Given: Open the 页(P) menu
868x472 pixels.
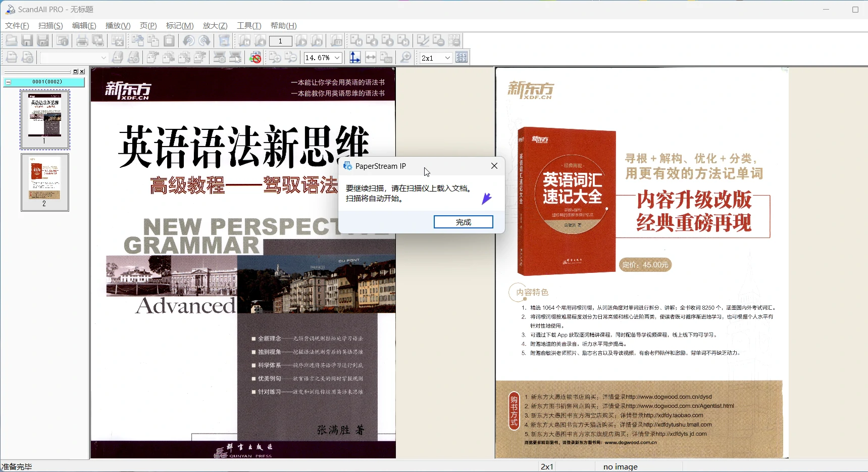Looking at the screenshot, I should click(x=148, y=26).
